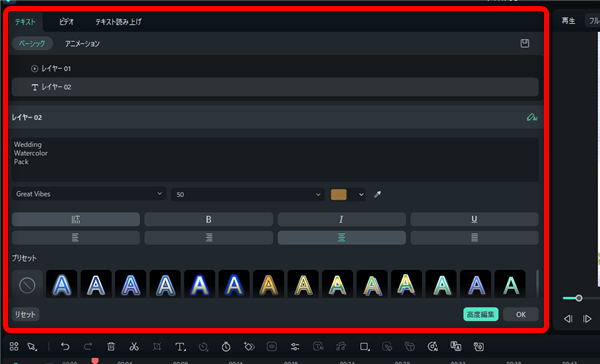
Task: Choose the selection arrow tool in timeline toolbar
Action: [x=32, y=347]
